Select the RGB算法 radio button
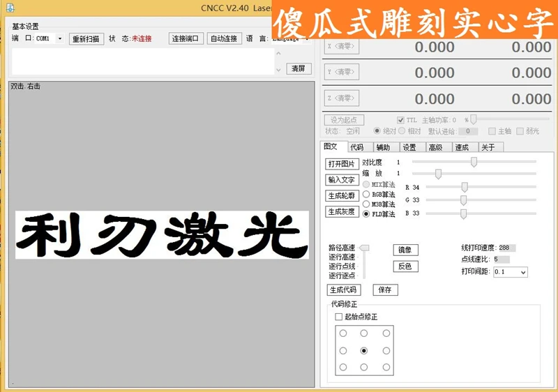The image size is (558, 392). coord(366,194)
